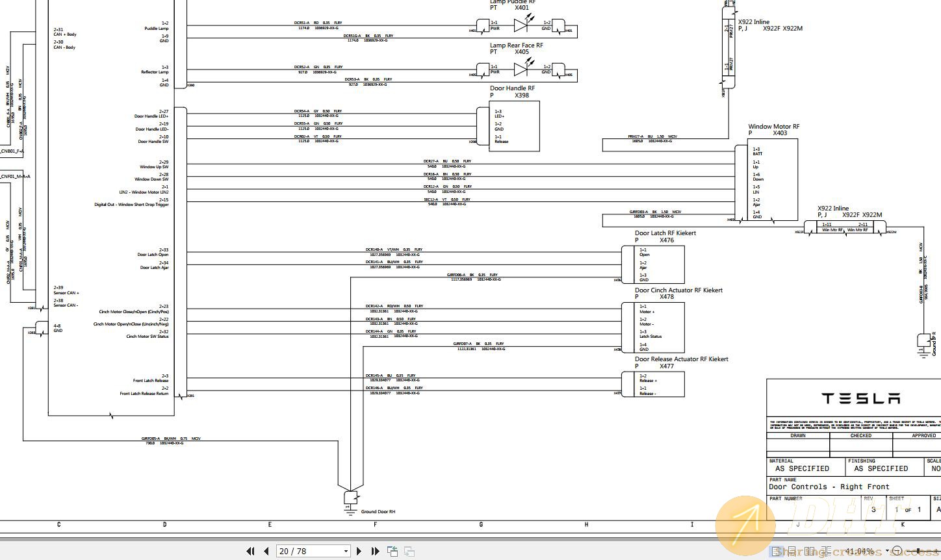Image resolution: width=941 pixels, height=560 pixels.
Task: Click the 'Ground Door RH' label
Action: pyautogui.click(x=378, y=512)
